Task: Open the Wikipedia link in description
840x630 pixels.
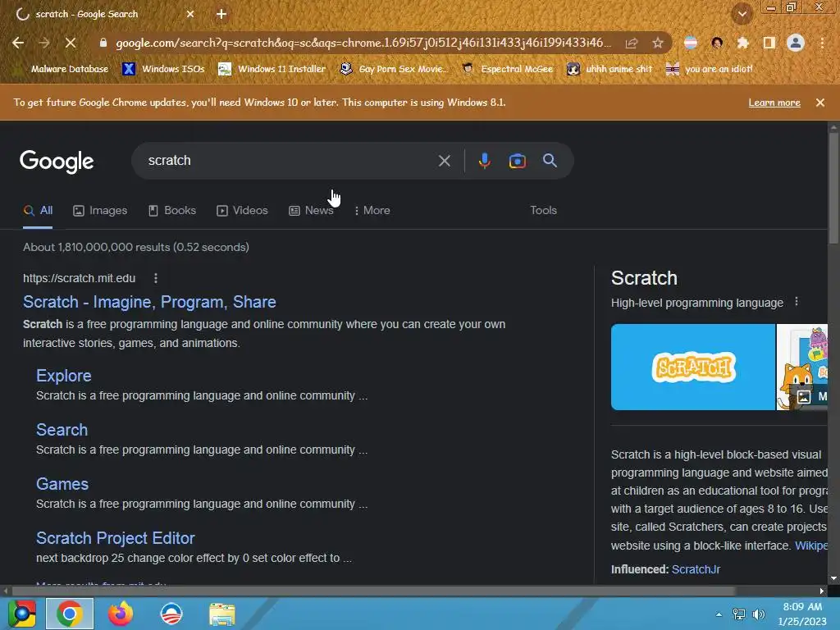Action: (811, 546)
